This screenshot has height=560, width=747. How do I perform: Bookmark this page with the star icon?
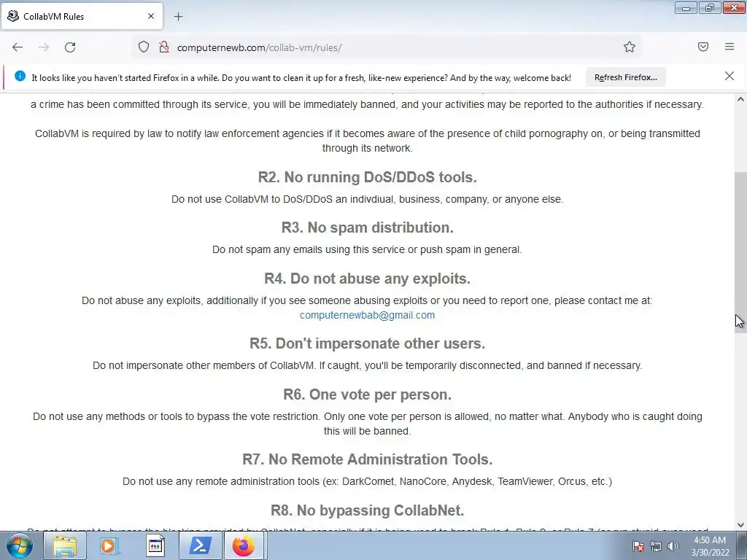click(630, 47)
